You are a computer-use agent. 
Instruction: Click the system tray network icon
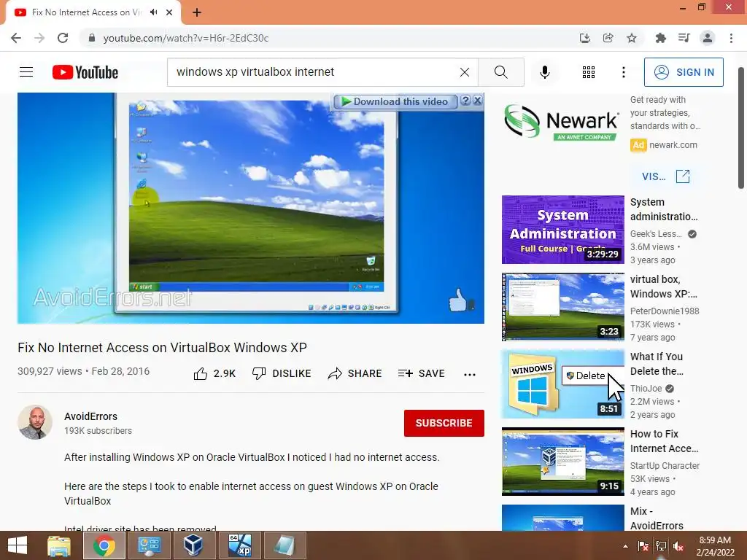pyautogui.click(x=661, y=546)
